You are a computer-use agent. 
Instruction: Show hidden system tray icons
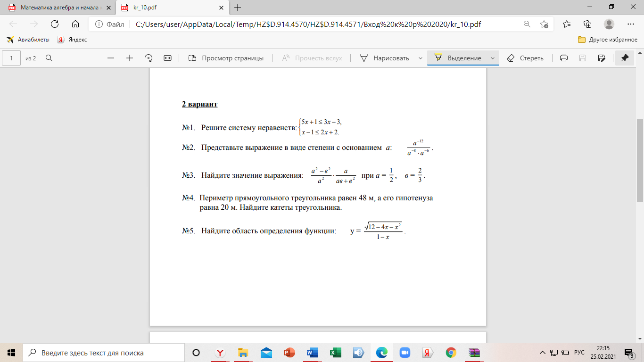[x=543, y=353]
